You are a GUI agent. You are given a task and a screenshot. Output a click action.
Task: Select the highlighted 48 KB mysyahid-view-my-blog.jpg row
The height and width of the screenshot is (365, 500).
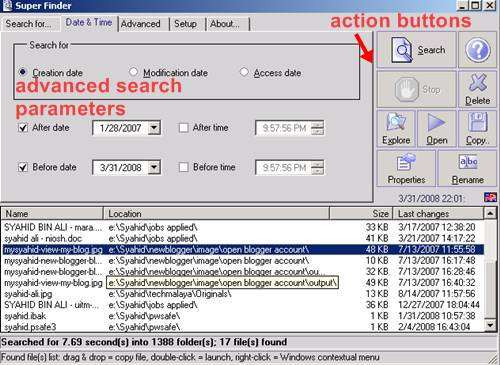click(243, 249)
